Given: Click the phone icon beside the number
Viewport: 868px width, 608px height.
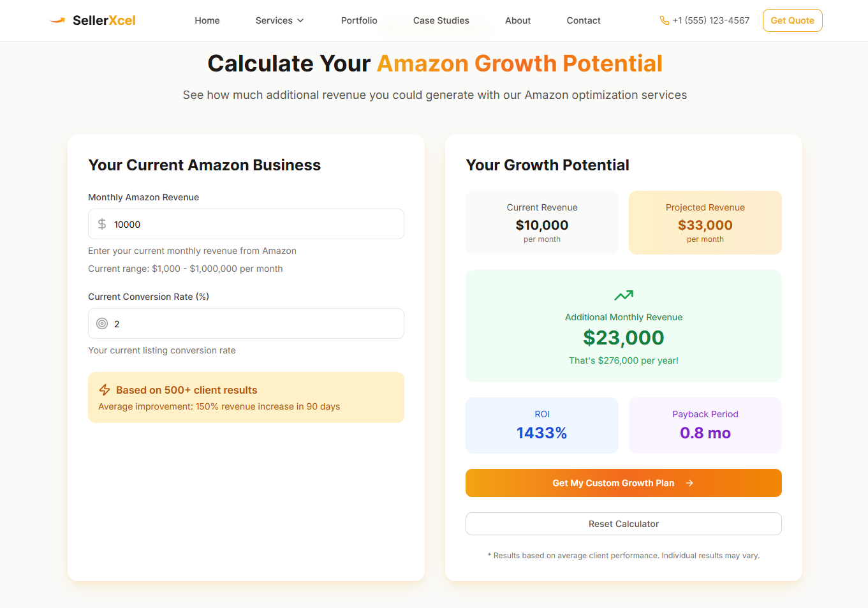Looking at the screenshot, I should point(664,20).
